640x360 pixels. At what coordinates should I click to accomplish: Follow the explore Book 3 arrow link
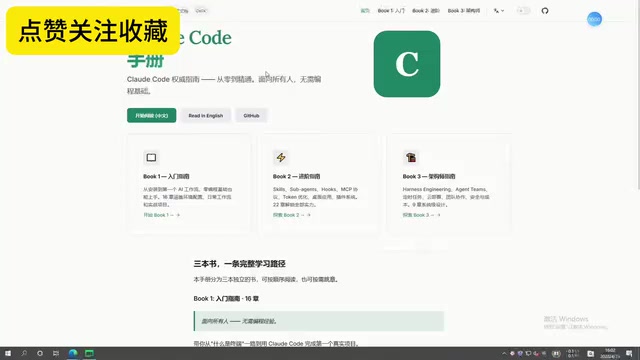tap(421, 215)
